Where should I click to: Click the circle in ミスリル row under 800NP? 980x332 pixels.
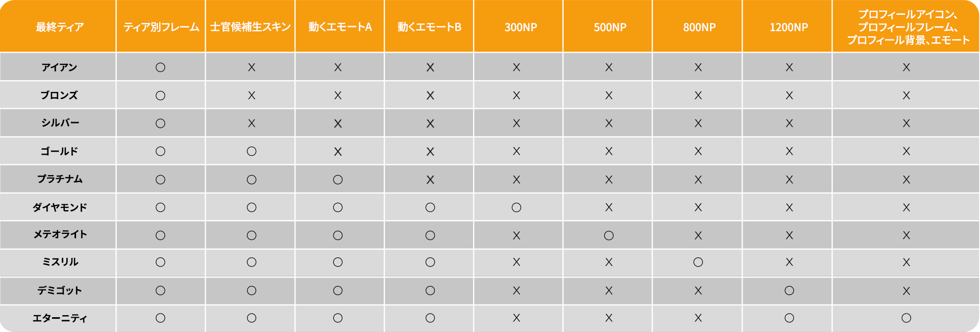698,263
